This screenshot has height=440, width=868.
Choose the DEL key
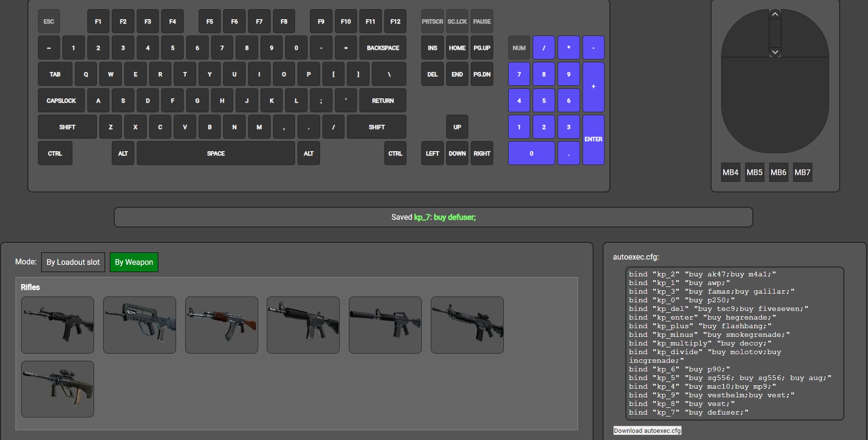click(432, 74)
